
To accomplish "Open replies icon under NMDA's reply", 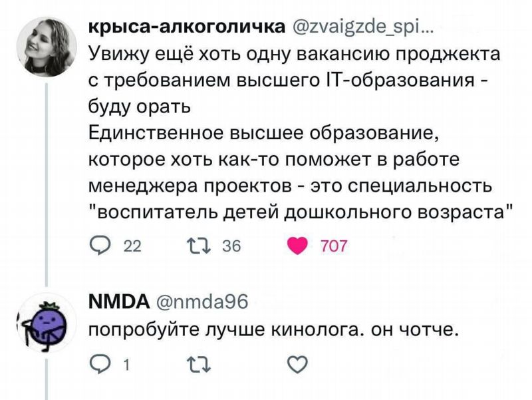I will coord(98,365).
